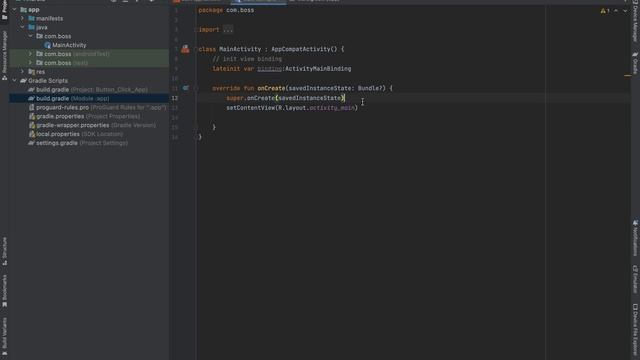Click the related-files gutter icon at class MainActivity
The width and height of the screenshot is (640, 360).
(x=185, y=49)
